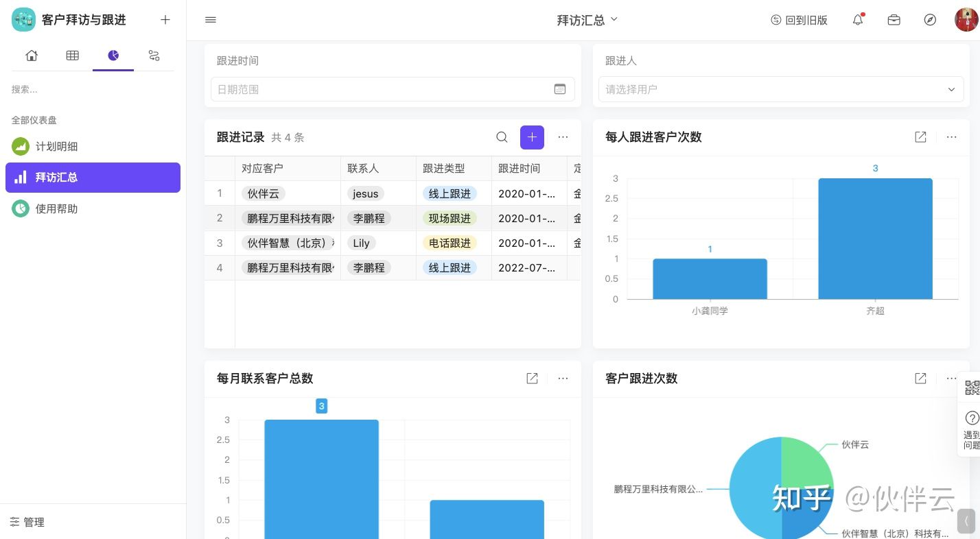Click 回到旧版 to return to old version

799,20
